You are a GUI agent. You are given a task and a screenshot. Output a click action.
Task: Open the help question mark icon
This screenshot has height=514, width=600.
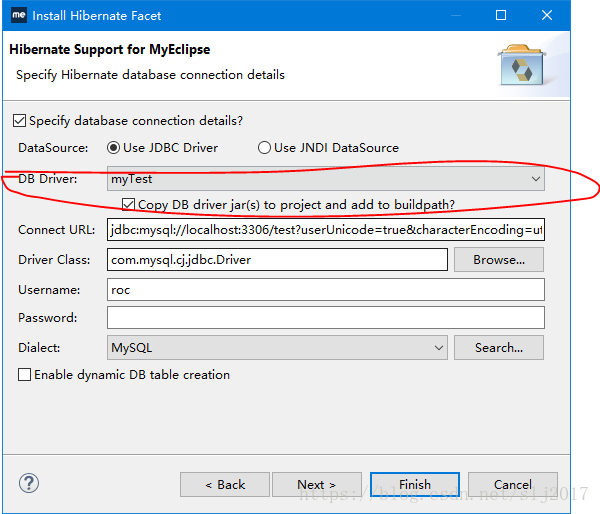point(29,483)
